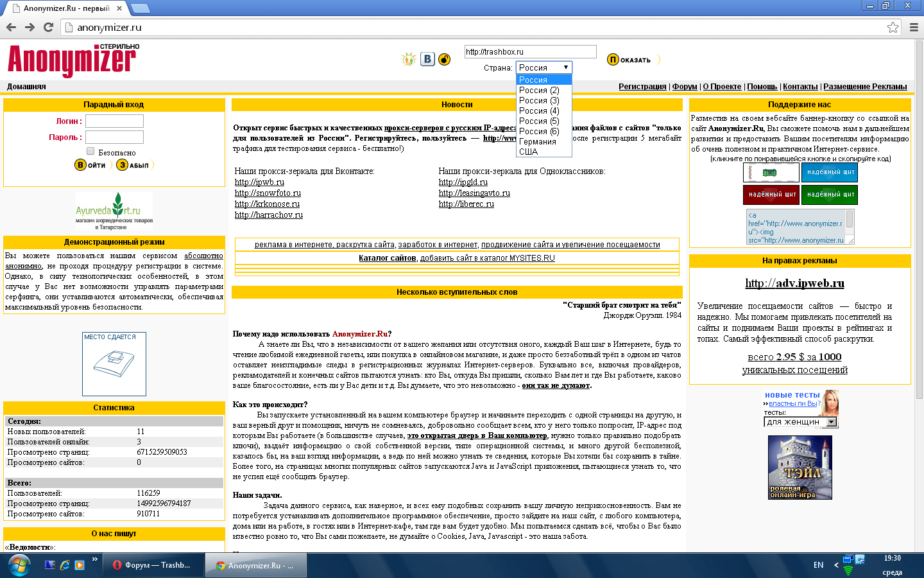Go forward using the browser forward arrow
924x578 pixels.
[30, 27]
